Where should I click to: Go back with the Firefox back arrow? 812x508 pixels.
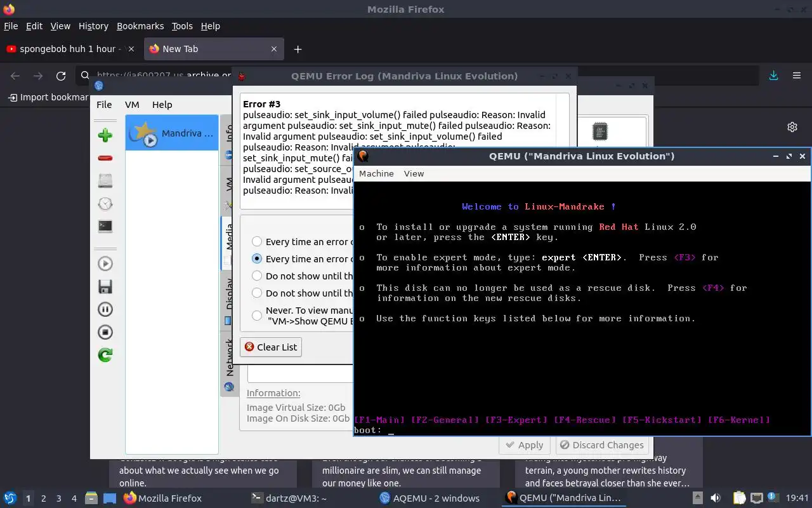click(15, 76)
